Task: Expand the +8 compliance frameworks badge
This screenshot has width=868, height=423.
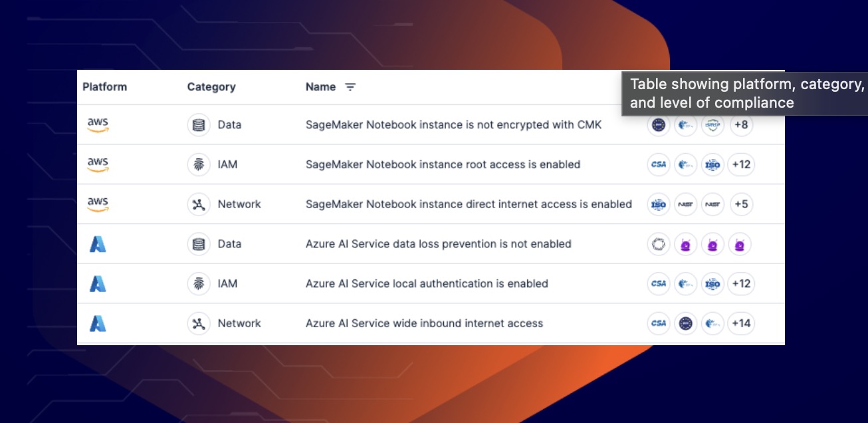Action: point(740,125)
